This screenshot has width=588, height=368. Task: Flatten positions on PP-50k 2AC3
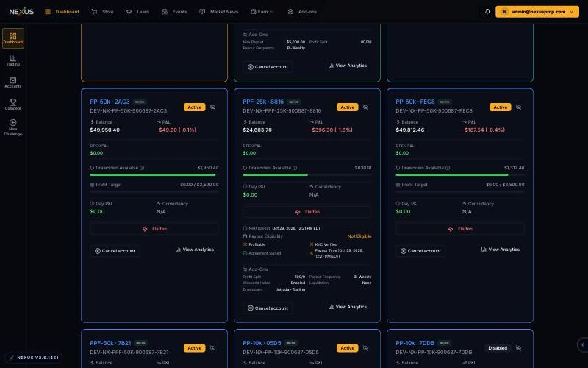154,229
